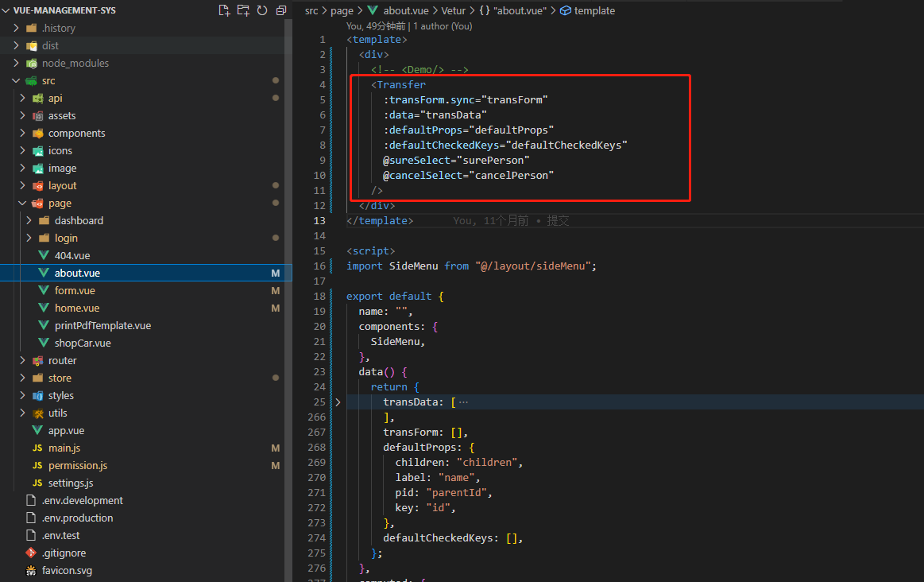924x582 pixels.
Task: Click the folder icon beside components
Action: (x=37, y=134)
